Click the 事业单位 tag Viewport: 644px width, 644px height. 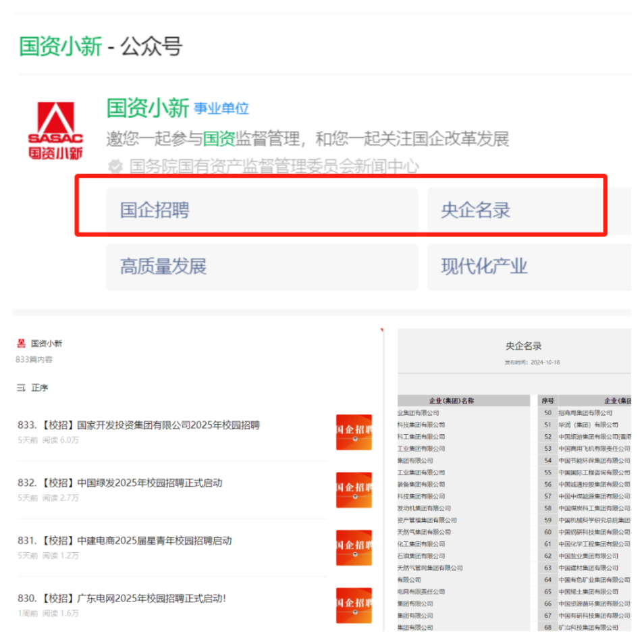pyautogui.click(x=221, y=109)
